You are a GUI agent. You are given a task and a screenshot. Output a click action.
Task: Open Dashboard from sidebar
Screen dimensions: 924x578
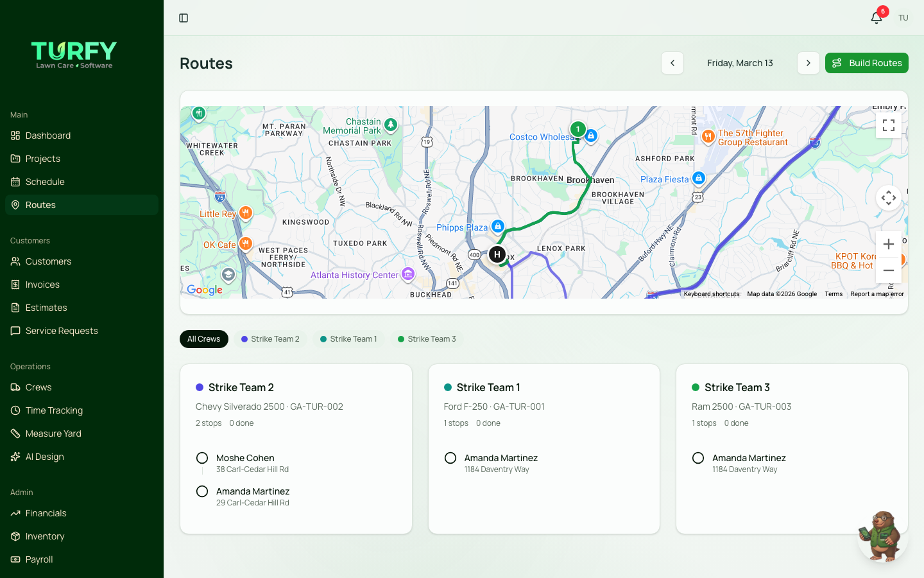coord(81,136)
